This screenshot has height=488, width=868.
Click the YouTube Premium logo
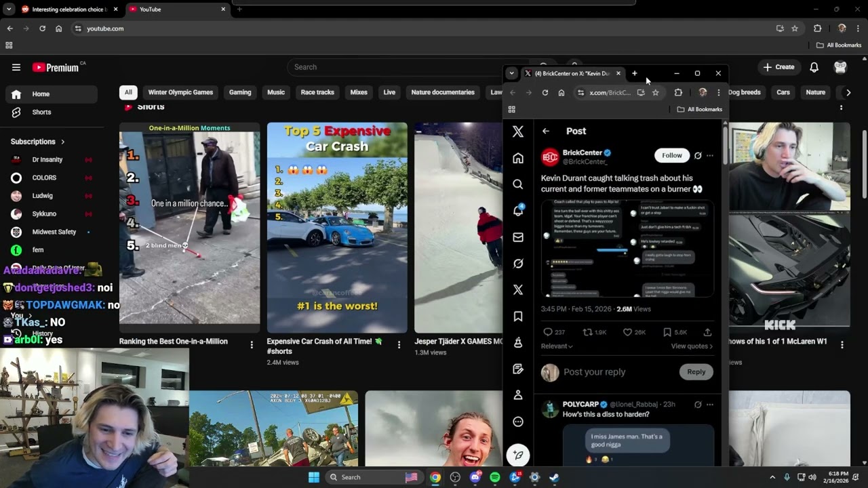(x=56, y=67)
